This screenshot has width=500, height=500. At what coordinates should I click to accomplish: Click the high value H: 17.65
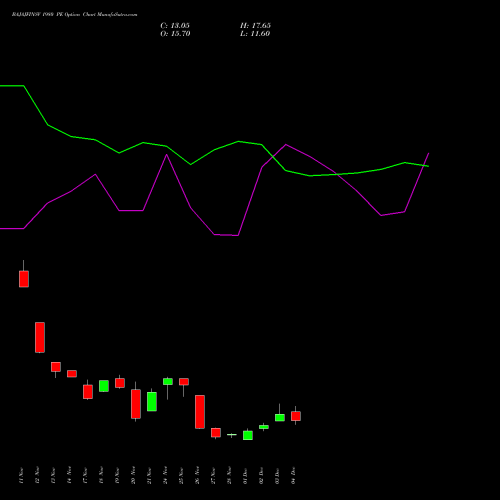[x=255, y=26]
